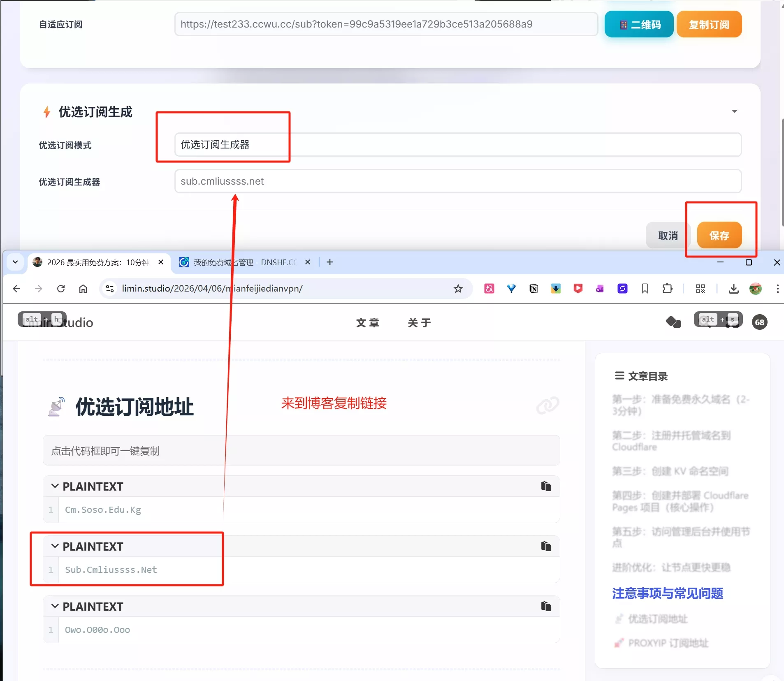Click the QR code toolbar icon
Screen dimensions: 784x681
click(x=700, y=289)
